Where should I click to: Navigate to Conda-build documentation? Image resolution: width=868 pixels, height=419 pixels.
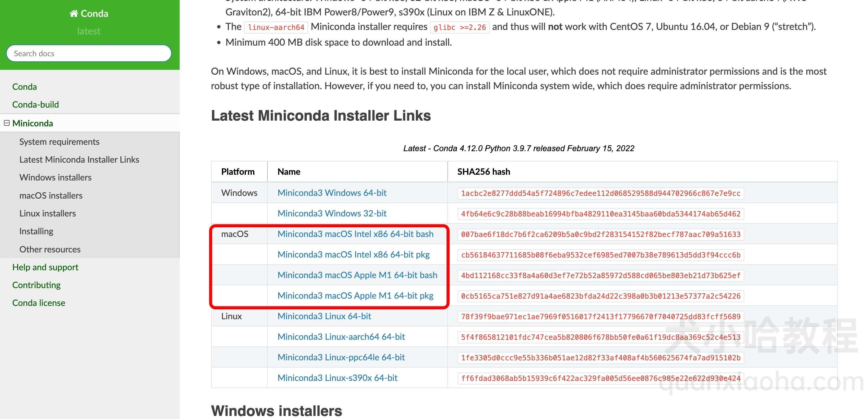(x=35, y=104)
